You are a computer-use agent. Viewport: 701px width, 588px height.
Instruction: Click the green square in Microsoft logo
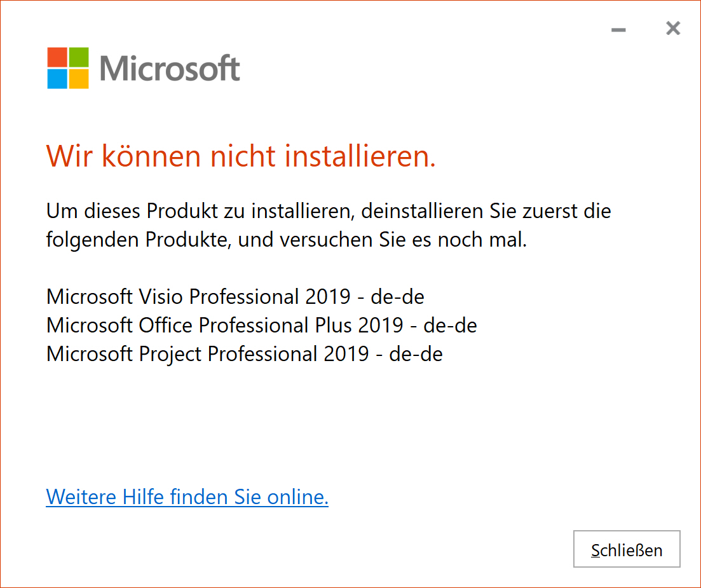click(79, 57)
